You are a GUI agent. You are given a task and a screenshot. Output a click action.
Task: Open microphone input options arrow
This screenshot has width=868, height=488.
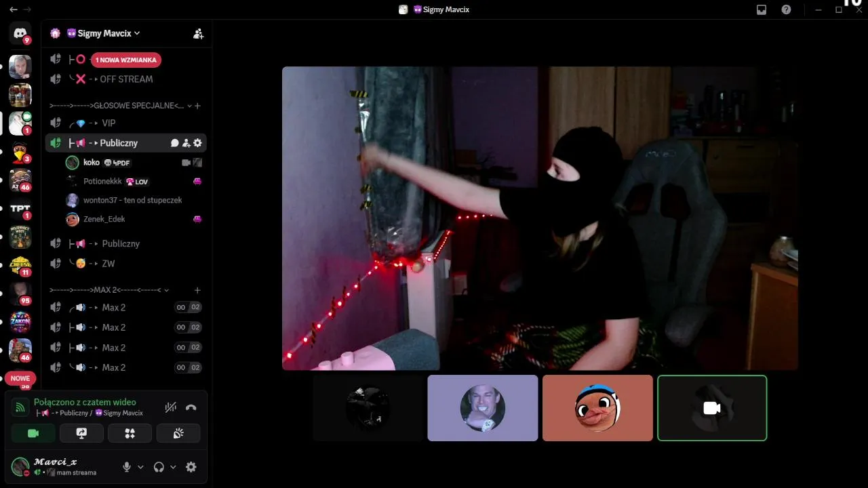pos(140,467)
